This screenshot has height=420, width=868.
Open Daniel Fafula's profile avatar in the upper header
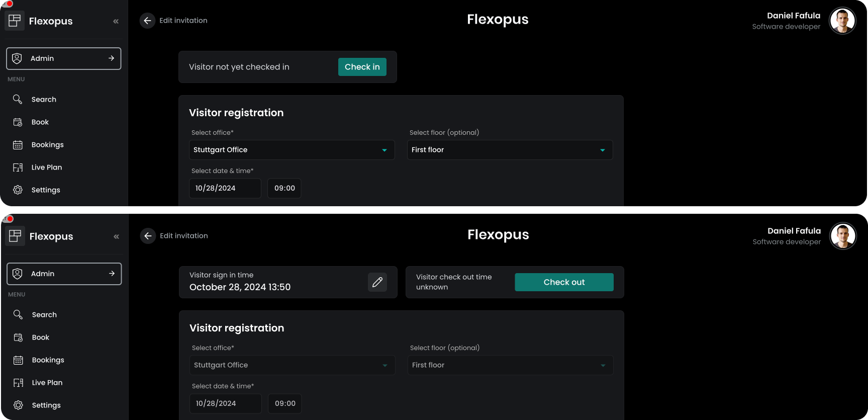pos(842,21)
